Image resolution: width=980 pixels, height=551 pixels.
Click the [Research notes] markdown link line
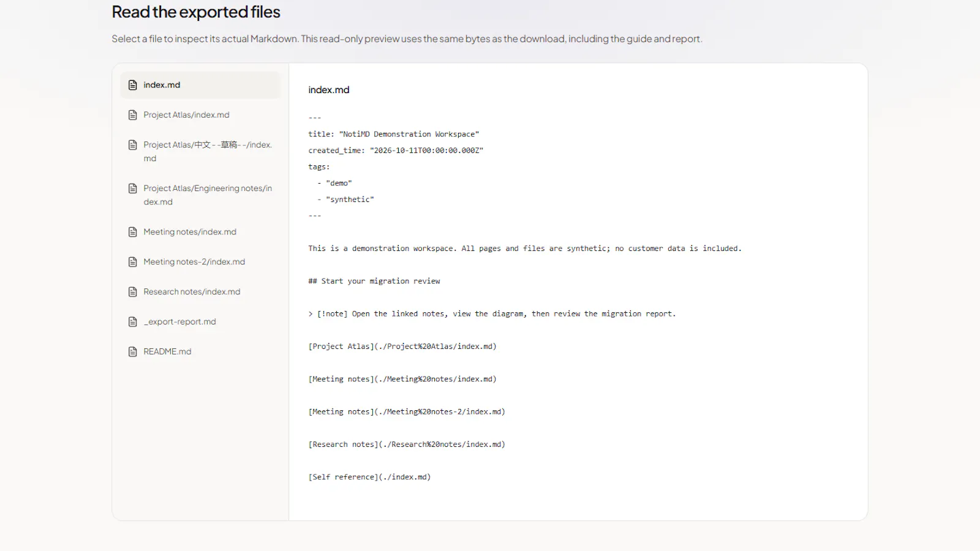pos(407,444)
